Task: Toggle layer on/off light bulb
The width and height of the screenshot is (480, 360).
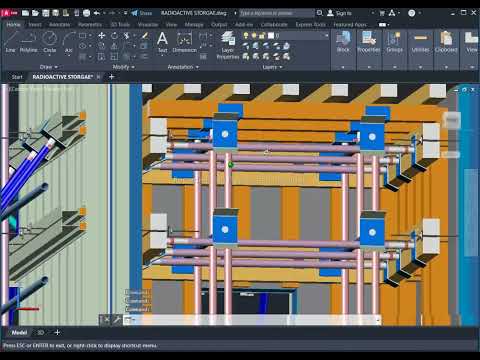Action: coord(246,35)
